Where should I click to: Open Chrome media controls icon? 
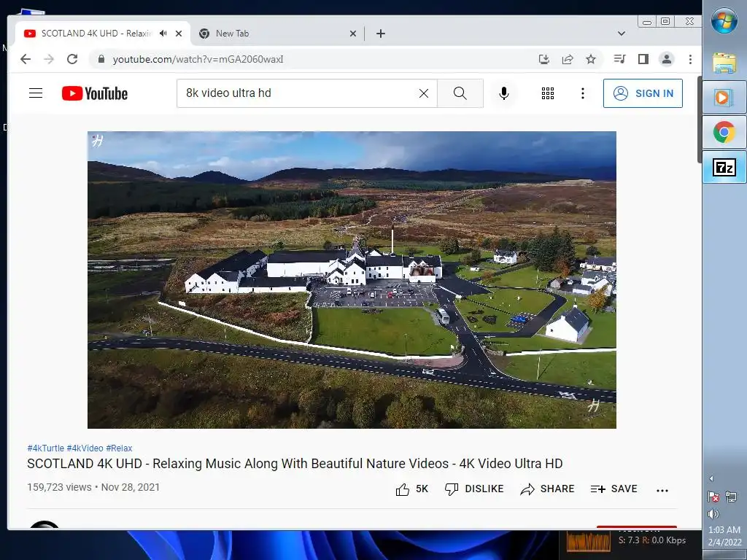point(620,59)
